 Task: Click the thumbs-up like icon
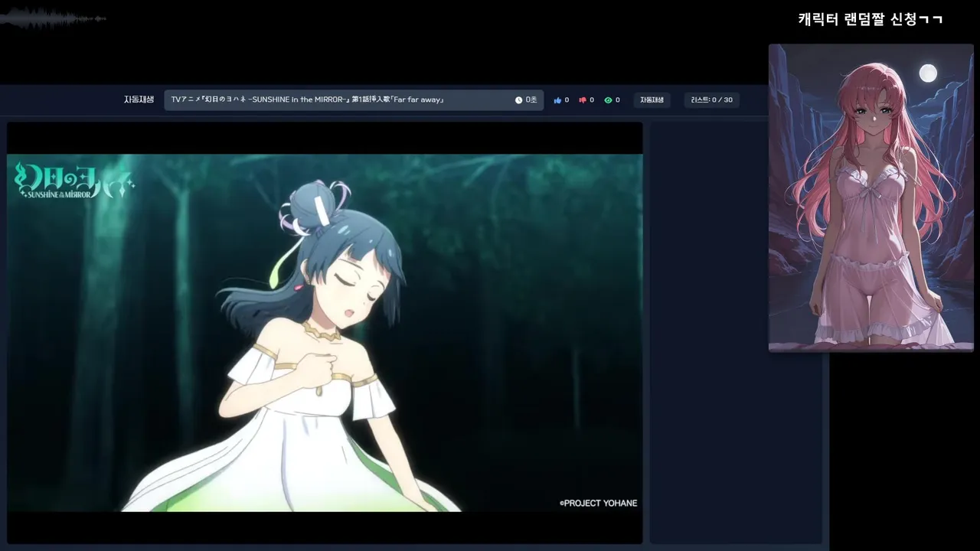(x=557, y=100)
